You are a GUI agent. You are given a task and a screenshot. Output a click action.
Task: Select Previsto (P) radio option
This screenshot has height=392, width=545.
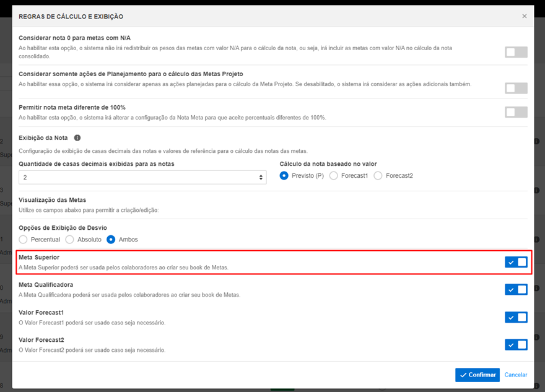pos(284,176)
